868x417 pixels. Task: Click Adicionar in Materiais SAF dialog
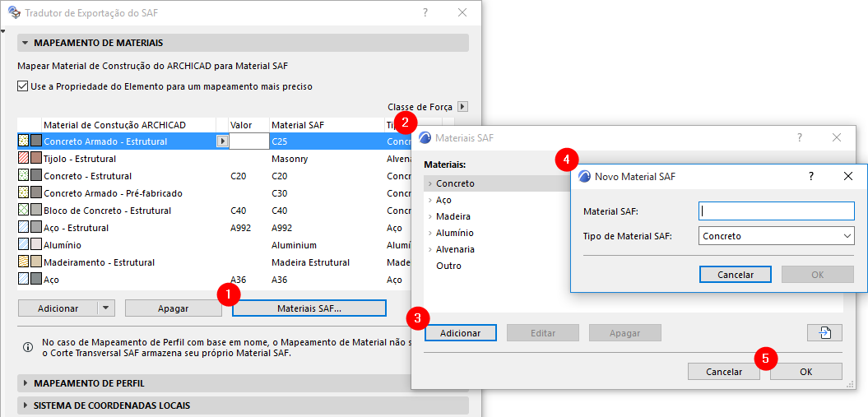[461, 333]
